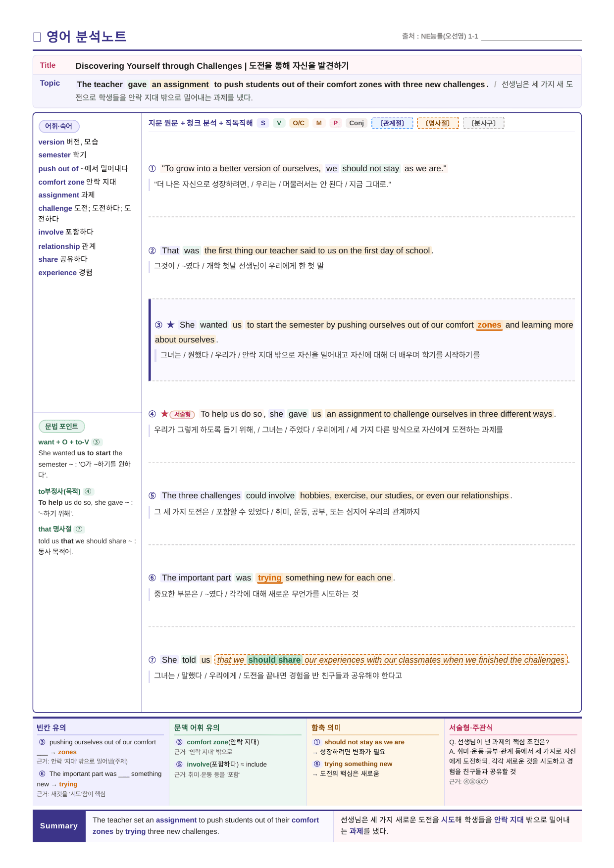Click circled ⑤ before 'The three challenges'
This screenshot has width=614, height=868.
(153, 496)
